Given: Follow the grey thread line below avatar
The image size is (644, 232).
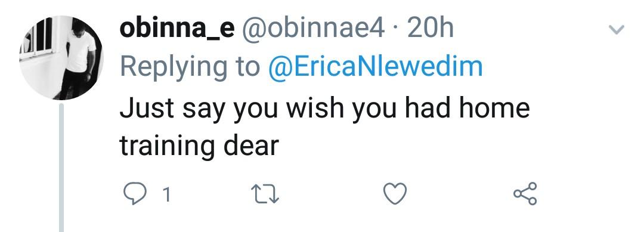Looking at the screenshot, I should coord(61,168).
